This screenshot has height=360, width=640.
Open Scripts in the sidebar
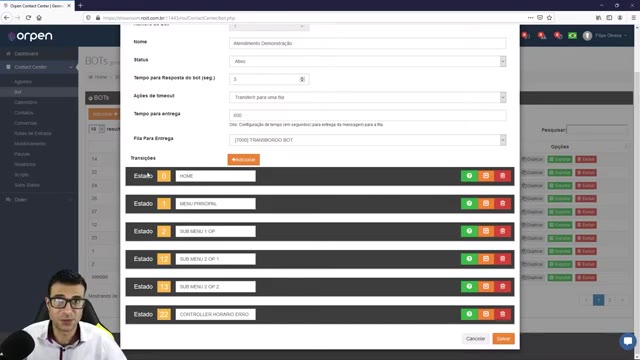pos(21,175)
